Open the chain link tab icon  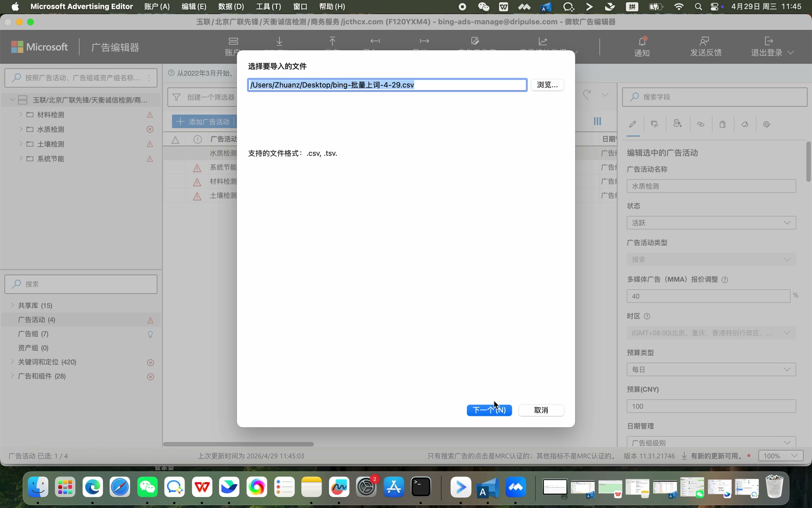click(701, 124)
